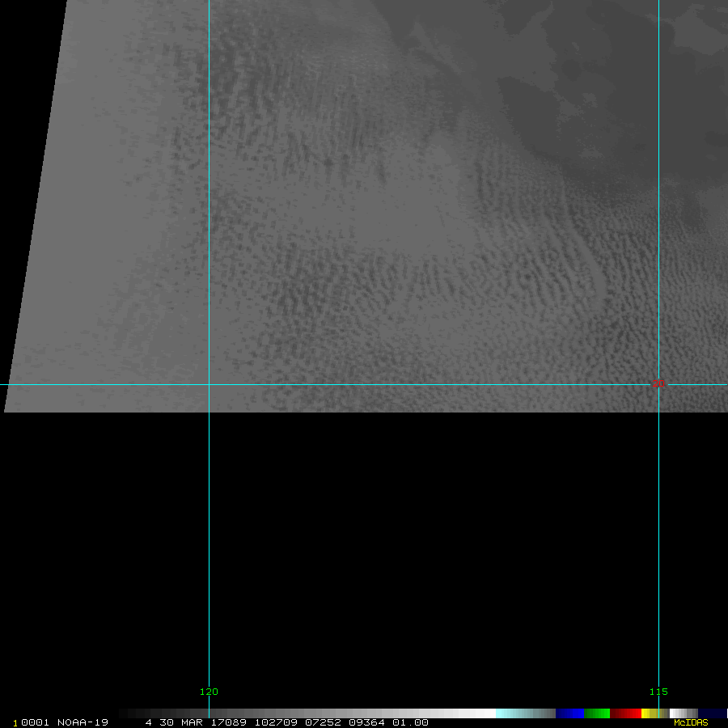Pick the blue segment of color bar
The height and width of the screenshot is (728, 728).
(x=569, y=713)
